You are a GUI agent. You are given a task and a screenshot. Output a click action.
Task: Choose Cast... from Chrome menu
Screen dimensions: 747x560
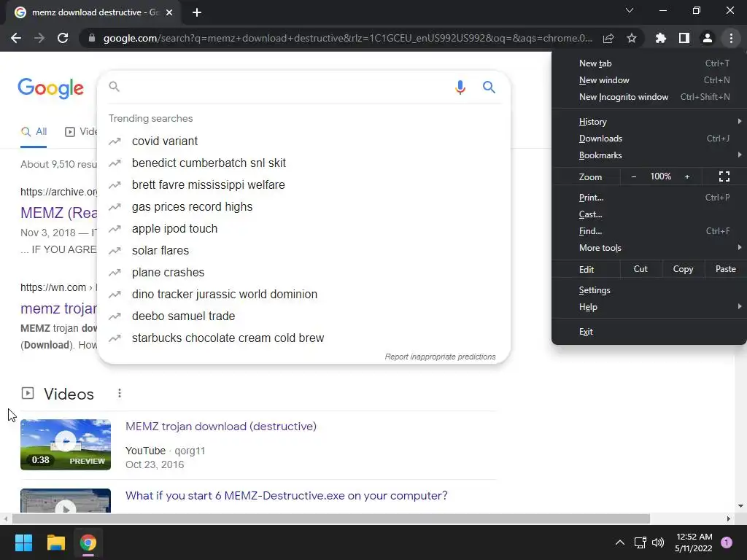click(649, 214)
